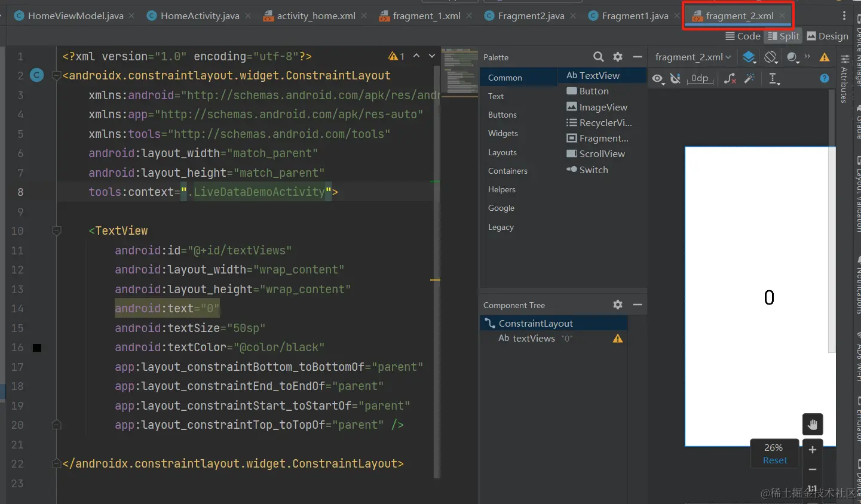Open the activity_home.xml tab
This screenshot has width=861, height=504.
tap(315, 16)
